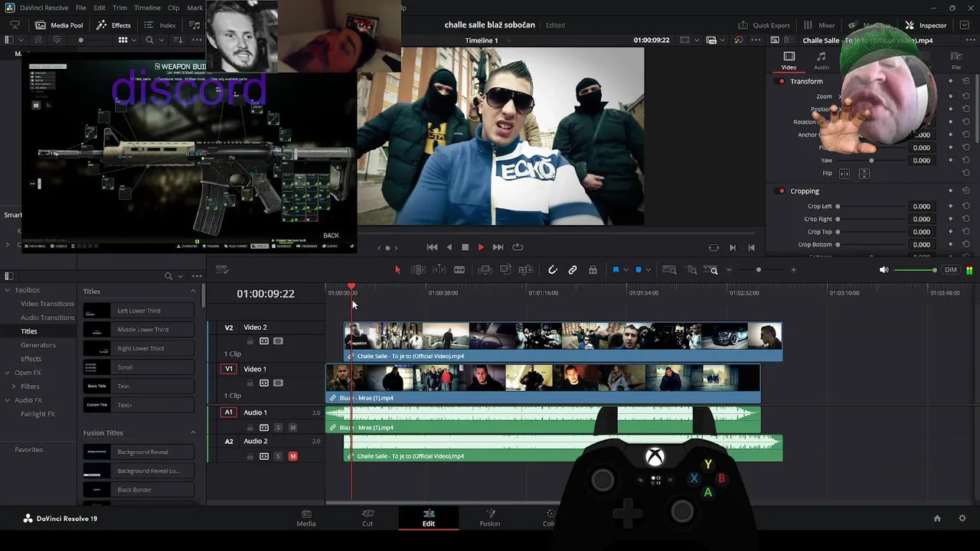This screenshot has width=980, height=551.
Task: Click the Detail Zoom icon
Action: coord(692,270)
